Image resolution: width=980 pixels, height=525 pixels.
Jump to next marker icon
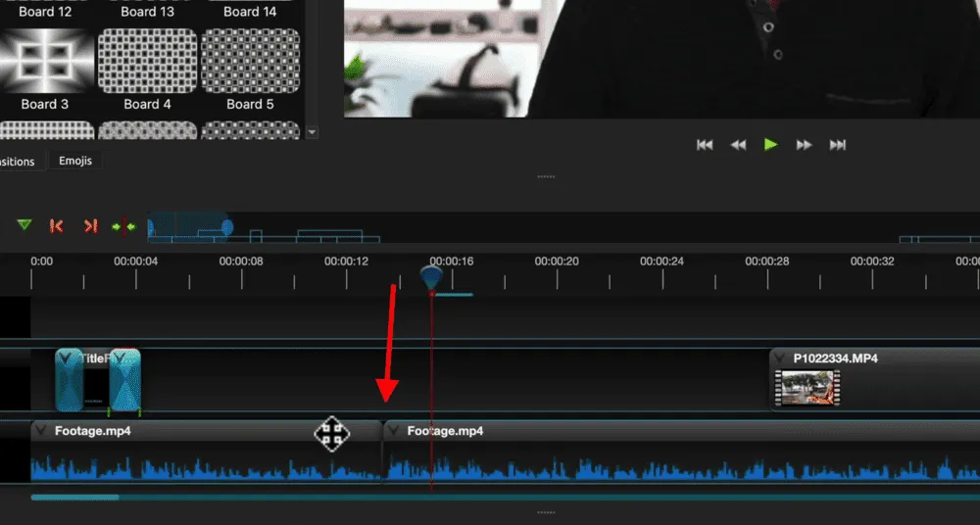(90, 226)
